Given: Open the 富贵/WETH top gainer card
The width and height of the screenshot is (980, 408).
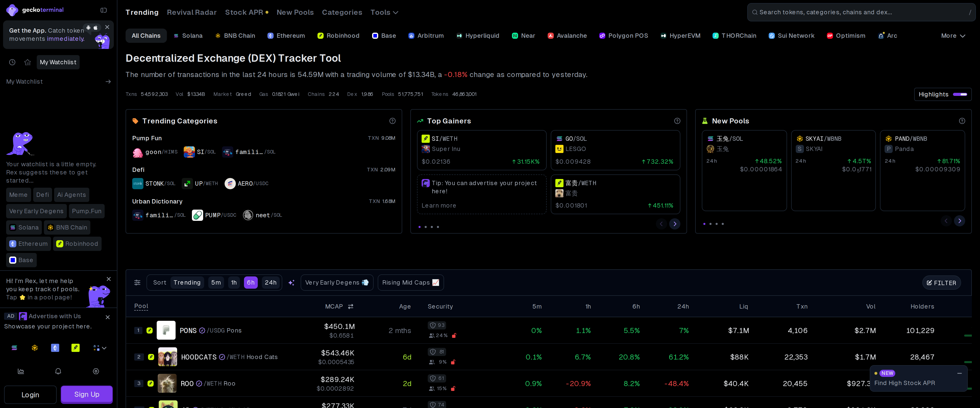Looking at the screenshot, I should 615,194.
